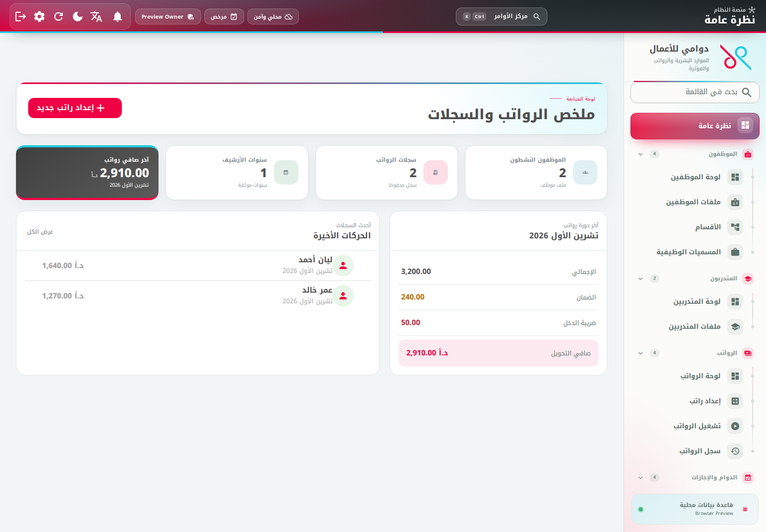Click the الإجمالي value 3,200.00
This screenshot has height=532, width=766.
pyautogui.click(x=416, y=272)
